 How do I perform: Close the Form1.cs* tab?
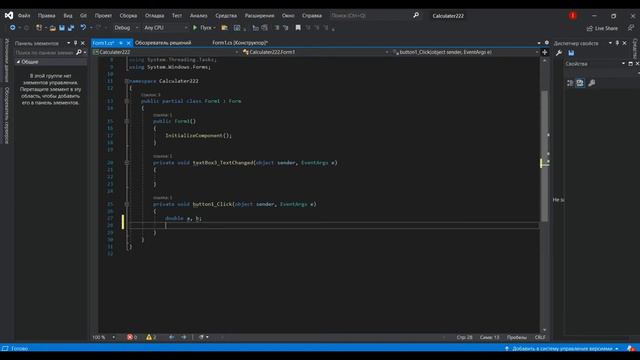tap(129, 43)
